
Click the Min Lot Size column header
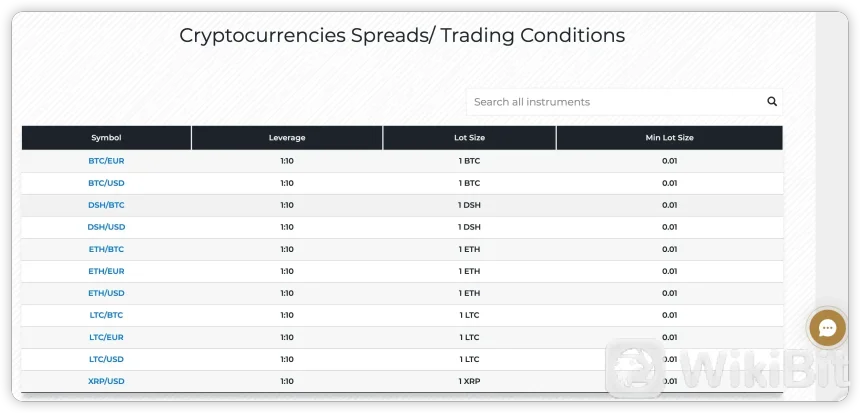pyautogui.click(x=669, y=138)
